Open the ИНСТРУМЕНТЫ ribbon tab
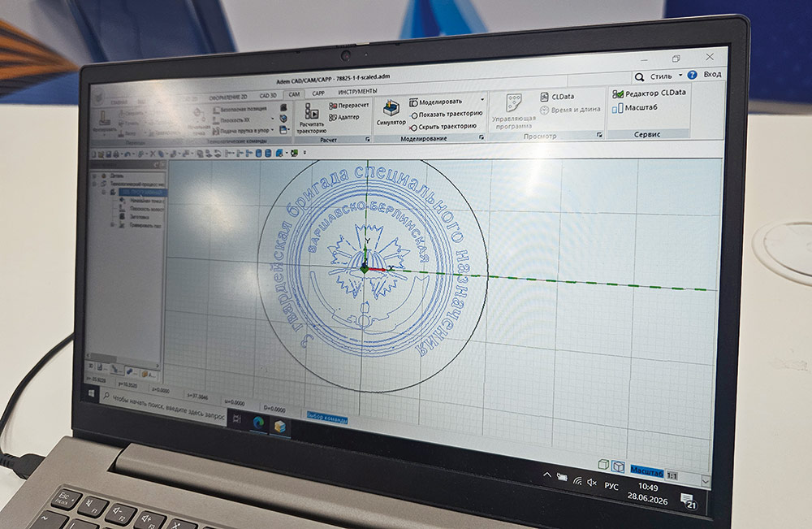Screen dimensions: 812x529 (x=357, y=92)
